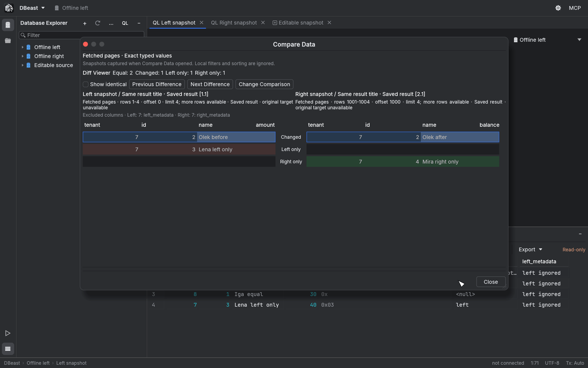Close the Editable snapshot tab
Viewport: 588px width, 368px height.
(329, 23)
